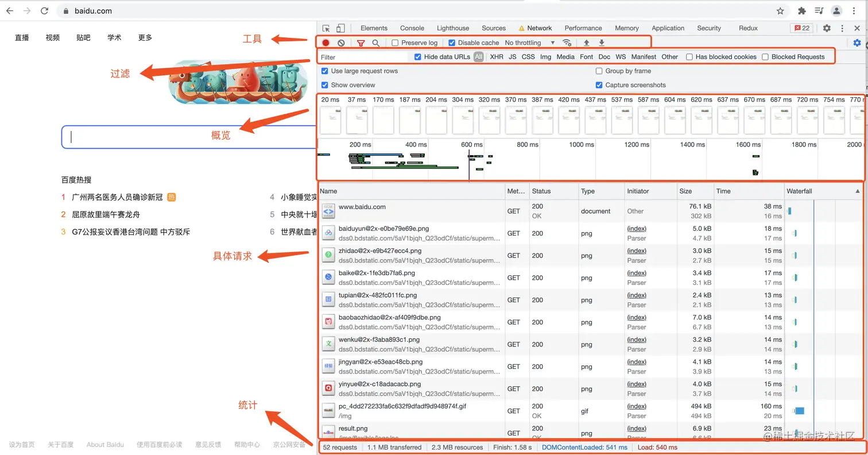Sort by Status column header
Image resolution: width=868 pixels, height=455 pixels.
click(x=553, y=191)
